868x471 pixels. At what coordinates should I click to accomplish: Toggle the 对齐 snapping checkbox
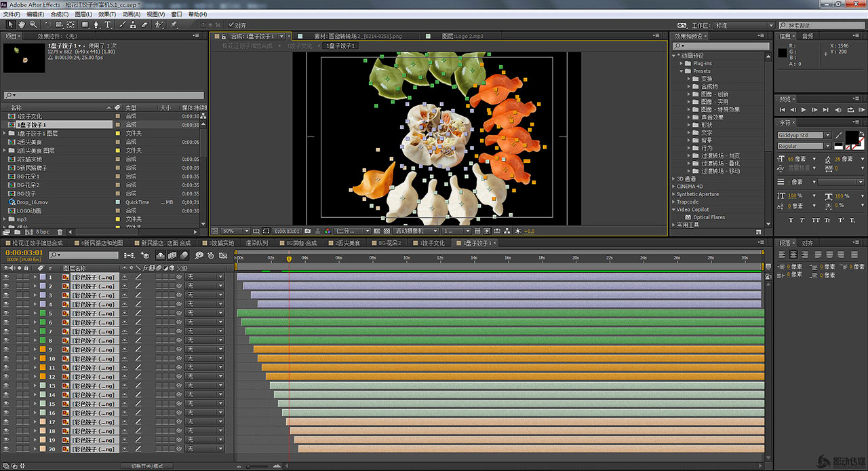[x=232, y=25]
